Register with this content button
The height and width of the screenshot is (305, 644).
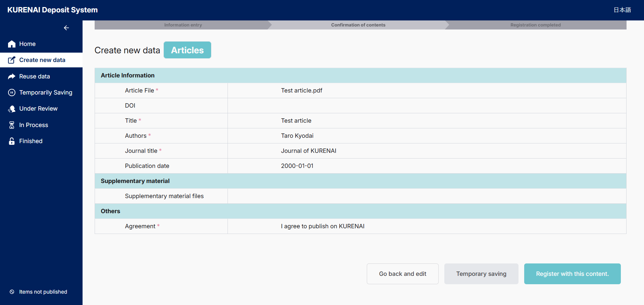coord(573,274)
